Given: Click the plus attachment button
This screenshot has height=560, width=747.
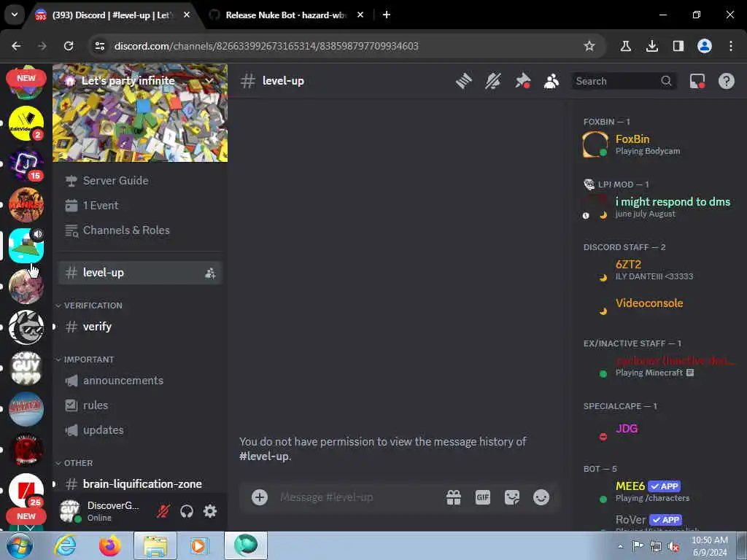Looking at the screenshot, I should [260, 497].
